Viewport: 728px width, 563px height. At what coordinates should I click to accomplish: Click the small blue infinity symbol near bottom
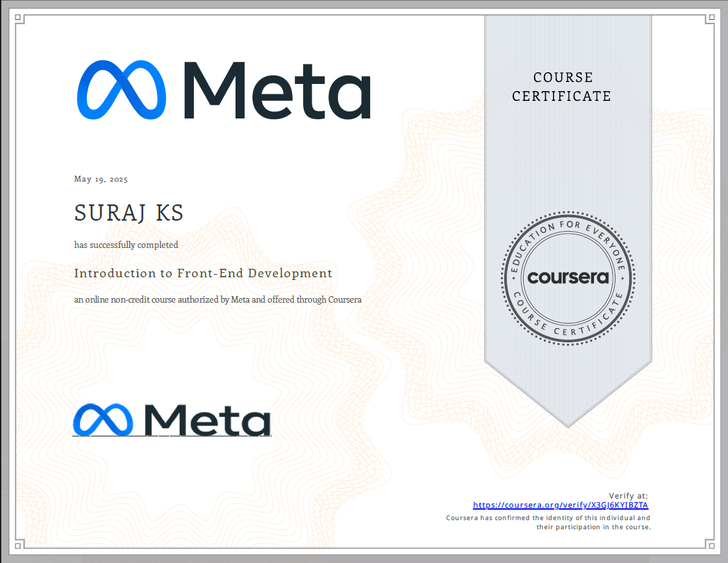(103, 420)
